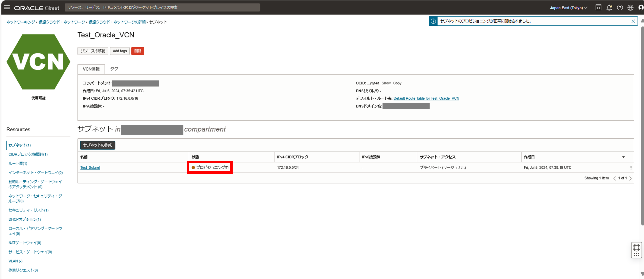Image resolution: width=644 pixels, height=279 pixels.
Task: Click the サブネットの作成 button
Action: pyautogui.click(x=98, y=145)
